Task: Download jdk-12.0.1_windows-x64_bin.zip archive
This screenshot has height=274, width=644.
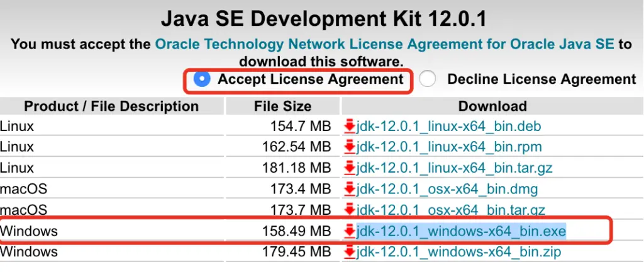Action: click(458, 252)
